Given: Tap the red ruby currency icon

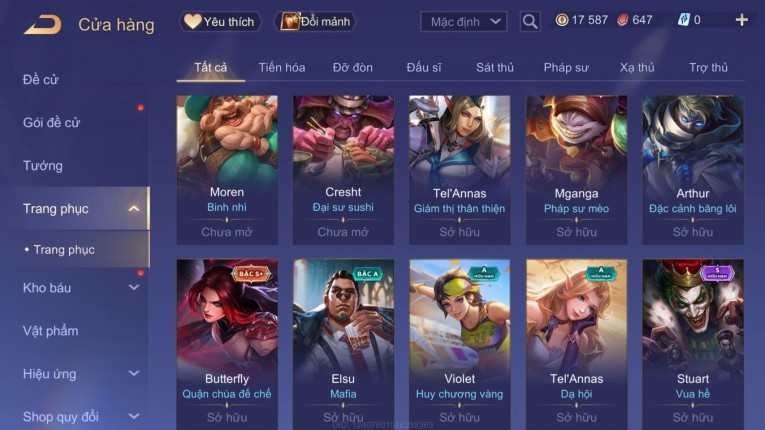Looking at the screenshot, I should [x=623, y=20].
